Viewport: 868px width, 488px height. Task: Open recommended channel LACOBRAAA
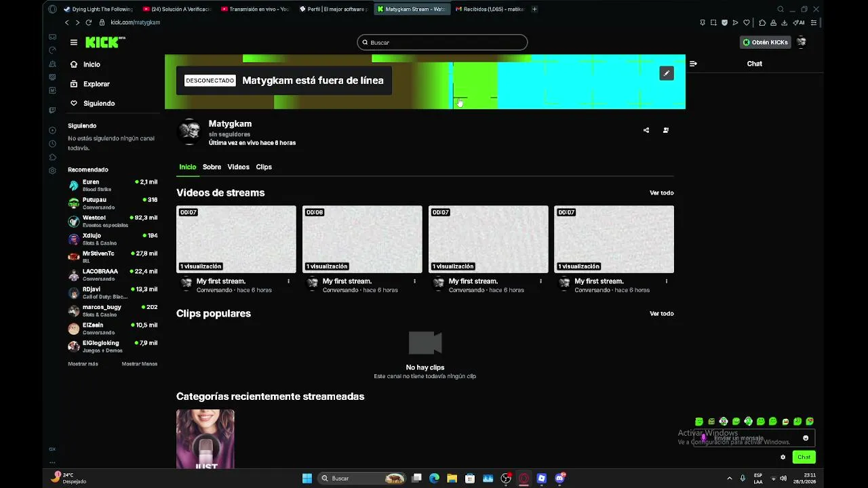tap(113, 274)
